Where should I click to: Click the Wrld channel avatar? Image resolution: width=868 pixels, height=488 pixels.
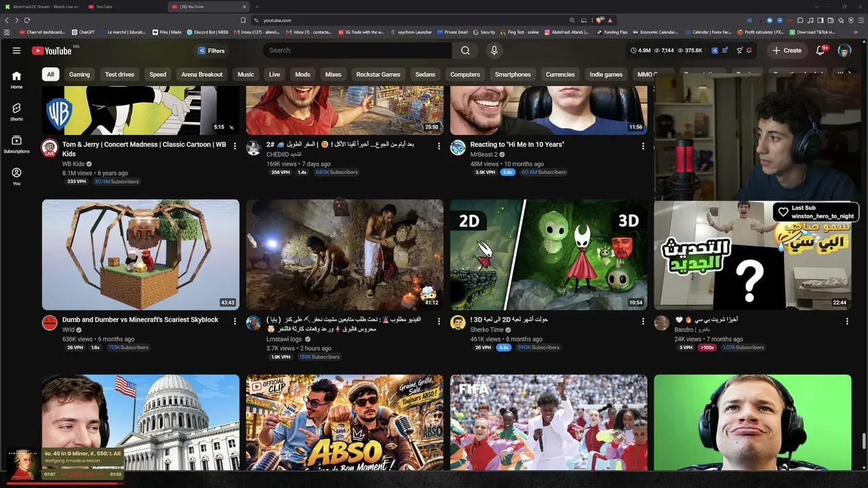pos(50,323)
